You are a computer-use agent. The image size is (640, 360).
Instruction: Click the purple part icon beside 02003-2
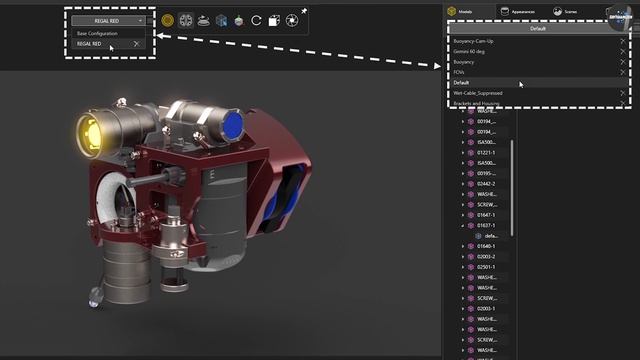(471, 257)
